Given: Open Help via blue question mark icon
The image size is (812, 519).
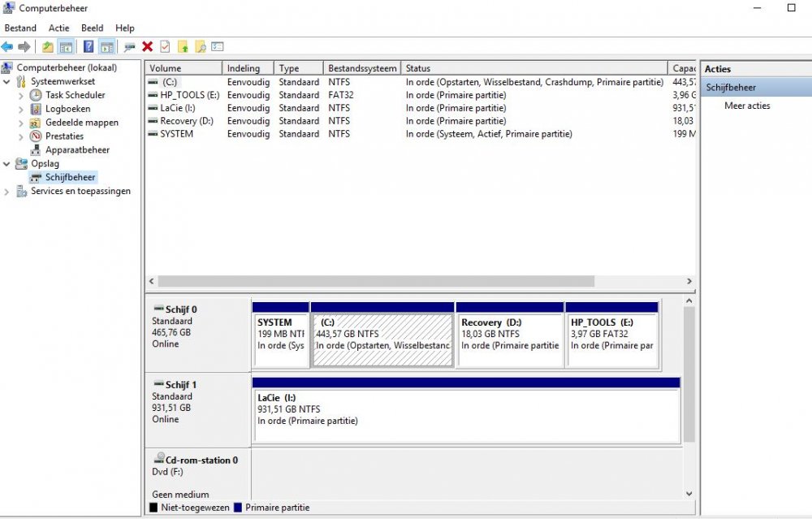Looking at the screenshot, I should pyautogui.click(x=89, y=47).
